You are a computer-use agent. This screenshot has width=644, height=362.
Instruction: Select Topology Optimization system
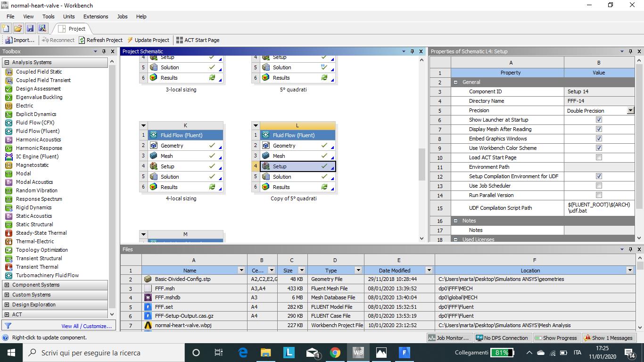[x=42, y=250]
